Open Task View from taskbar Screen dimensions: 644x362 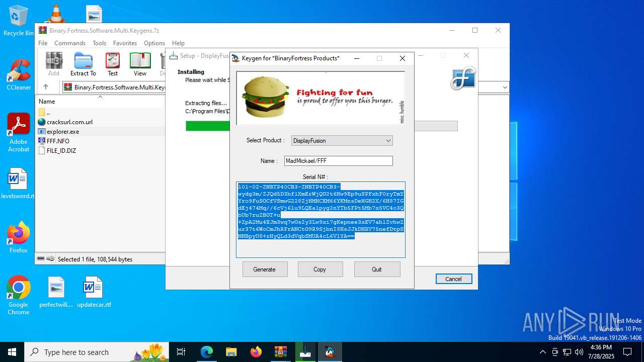181,352
